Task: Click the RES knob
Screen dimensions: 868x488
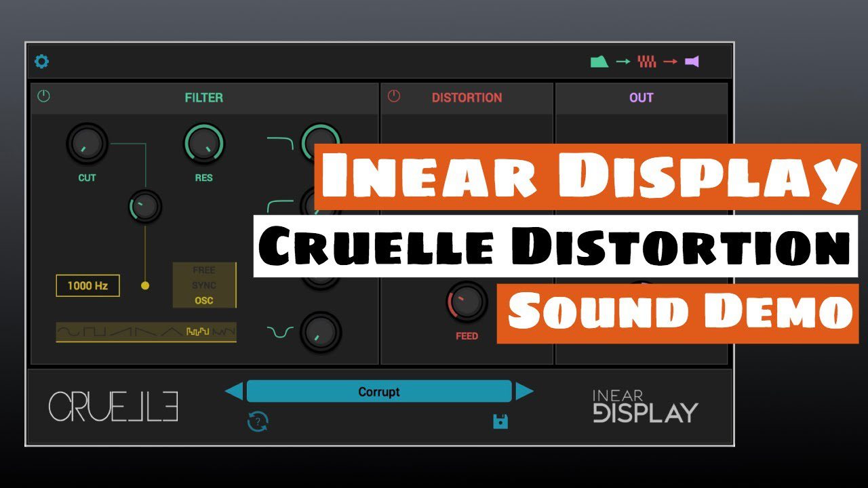Action: [203, 143]
